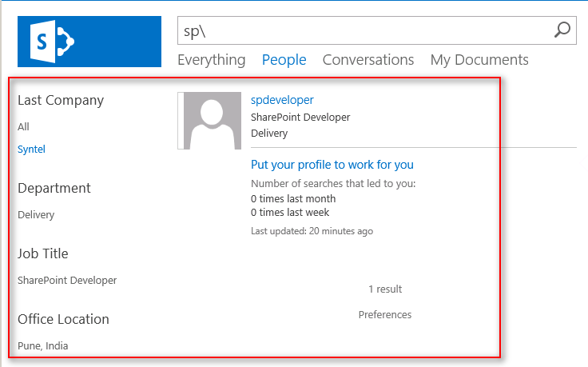Viewport: 588px width, 367px height.
Task: Refine by SharePoint Developer job title
Action: (67, 281)
